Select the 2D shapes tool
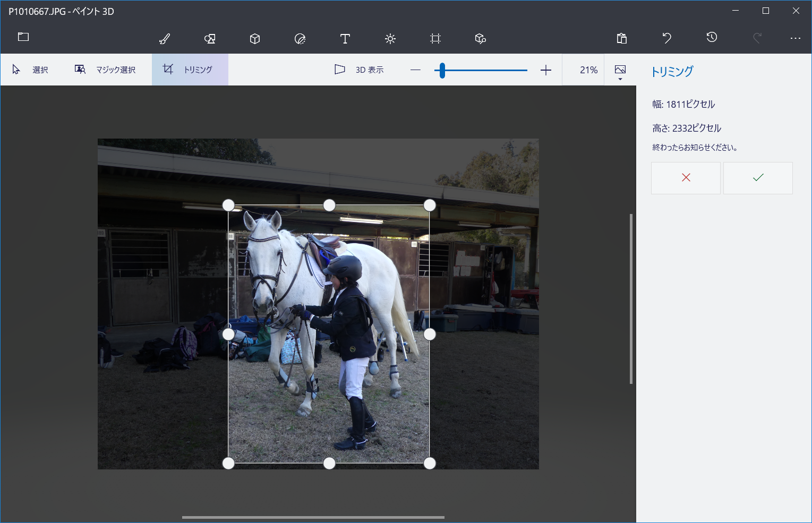812x523 pixels. tap(210, 39)
